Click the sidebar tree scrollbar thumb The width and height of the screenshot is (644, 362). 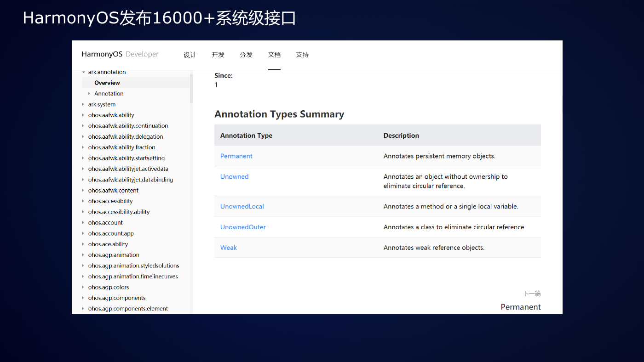191,88
